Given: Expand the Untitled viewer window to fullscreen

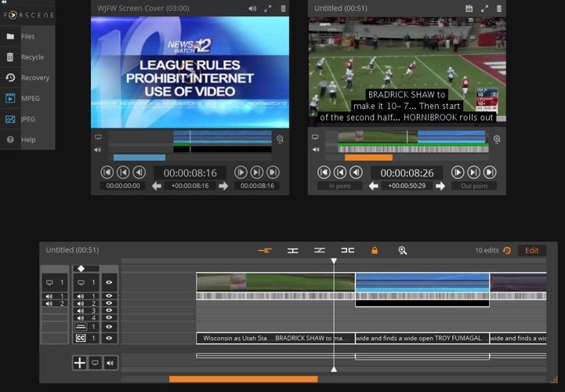Looking at the screenshot, I should [484, 9].
